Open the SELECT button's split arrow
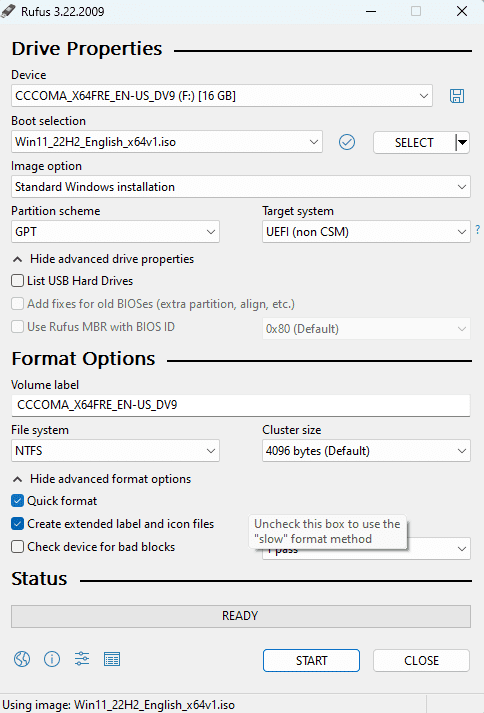 click(x=462, y=142)
